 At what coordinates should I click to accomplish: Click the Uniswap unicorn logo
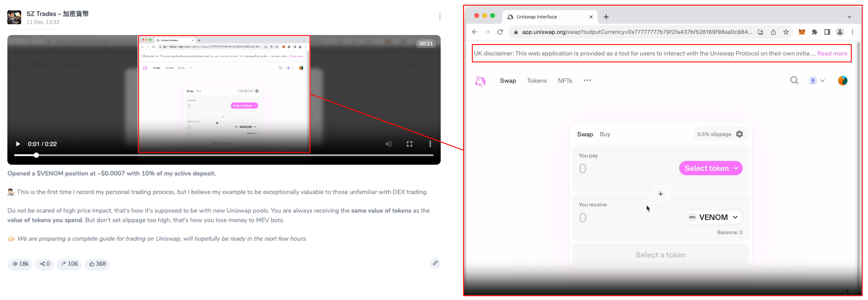pyautogui.click(x=480, y=81)
